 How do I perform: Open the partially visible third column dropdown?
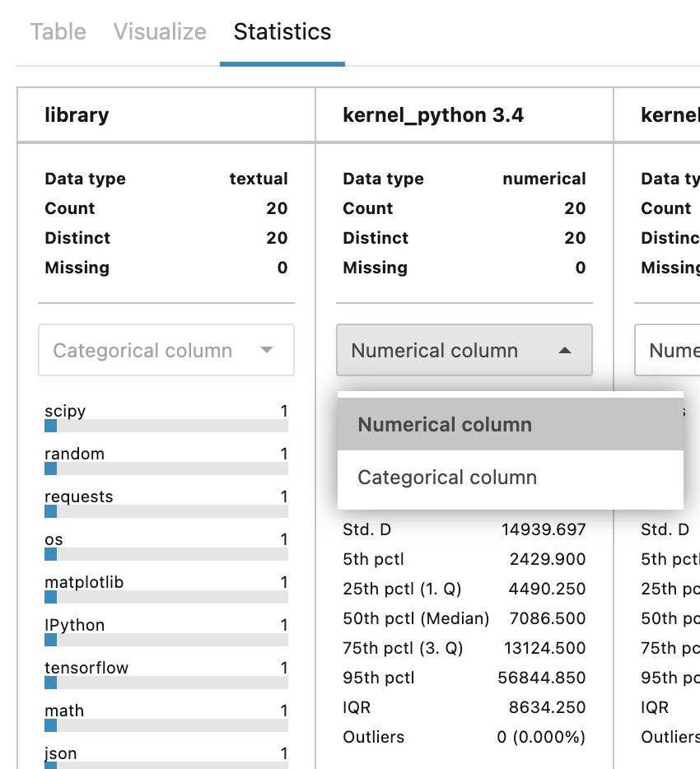(x=667, y=351)
